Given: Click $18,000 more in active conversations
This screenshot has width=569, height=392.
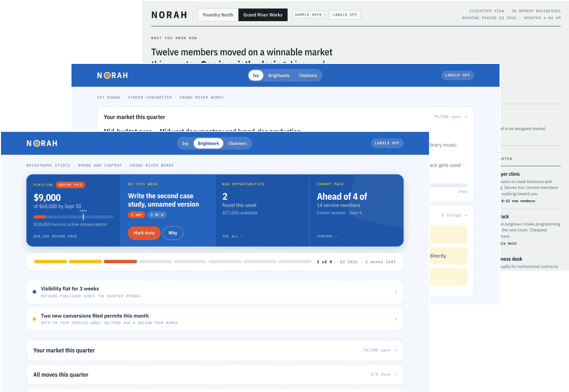Looking at the screenshot, I should coord(70,224).
